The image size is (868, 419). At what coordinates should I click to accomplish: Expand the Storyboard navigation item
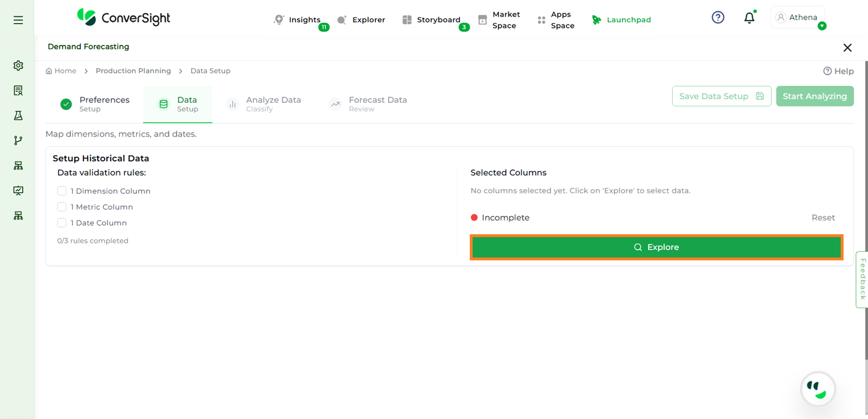432,20
